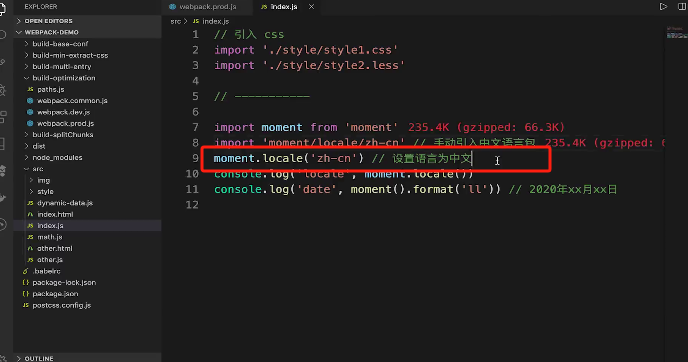Open the Extensions view icon
This screenshot has height=362, width=688.
click(3, 117)
